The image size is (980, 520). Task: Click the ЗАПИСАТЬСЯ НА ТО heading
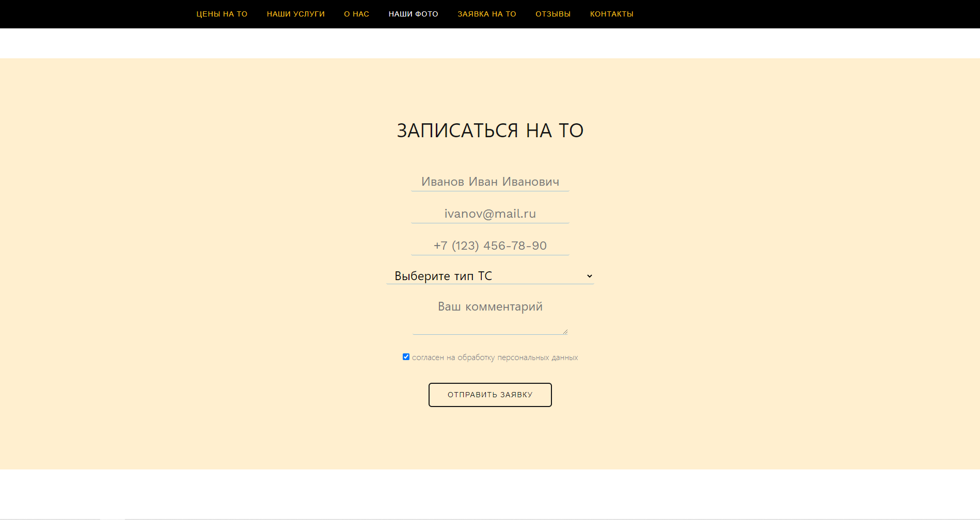[x=490, y=131]
